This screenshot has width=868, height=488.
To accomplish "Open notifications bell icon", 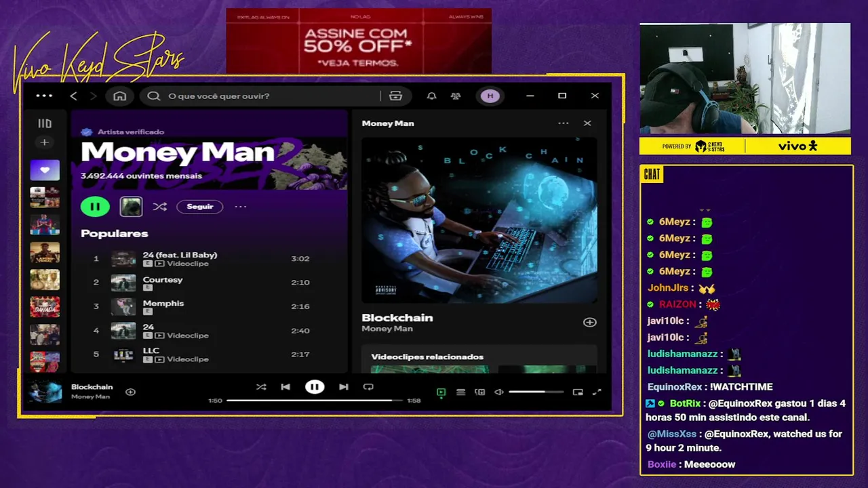I will [431, 96].
